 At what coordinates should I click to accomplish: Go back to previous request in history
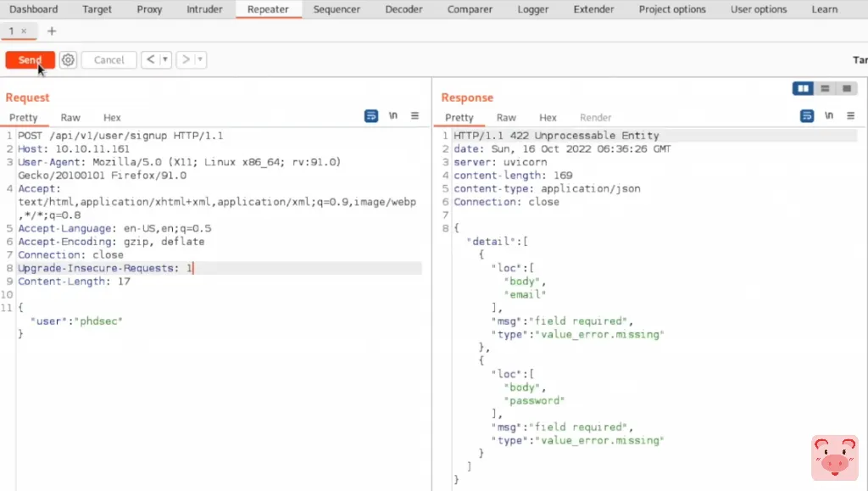(150, 60)
